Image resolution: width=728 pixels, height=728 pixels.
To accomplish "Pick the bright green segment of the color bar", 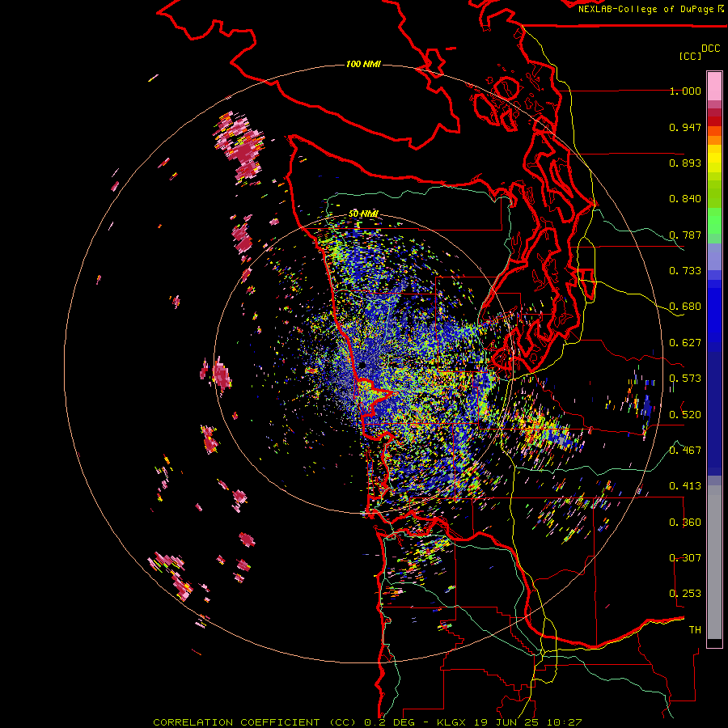I will tap(714, 221).
